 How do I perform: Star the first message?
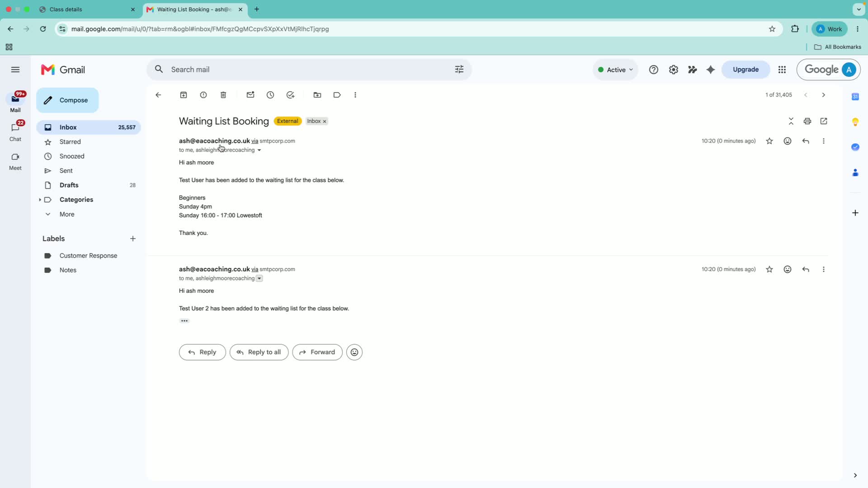(x=769, y=141)
